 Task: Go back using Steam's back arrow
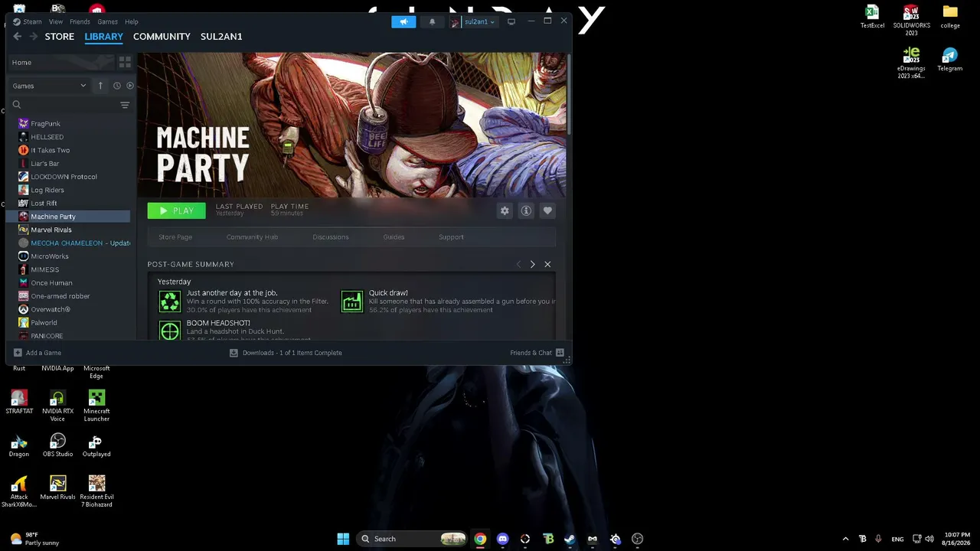[18, 37]
